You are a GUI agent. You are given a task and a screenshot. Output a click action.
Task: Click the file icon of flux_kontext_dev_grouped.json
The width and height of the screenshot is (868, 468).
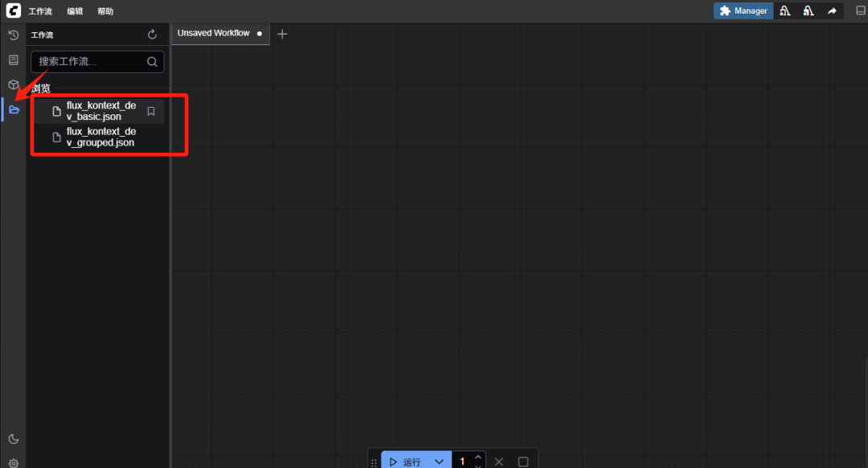pos(56,137)
